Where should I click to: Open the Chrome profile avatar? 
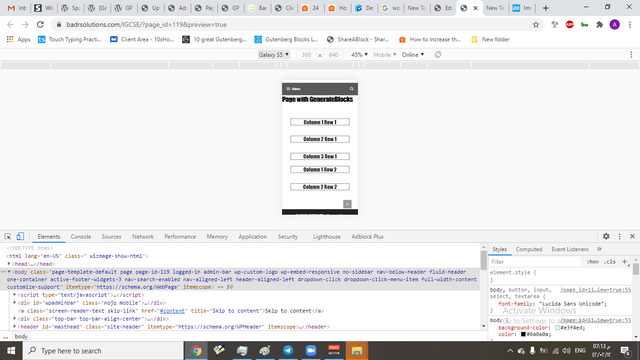pos(615,24)
